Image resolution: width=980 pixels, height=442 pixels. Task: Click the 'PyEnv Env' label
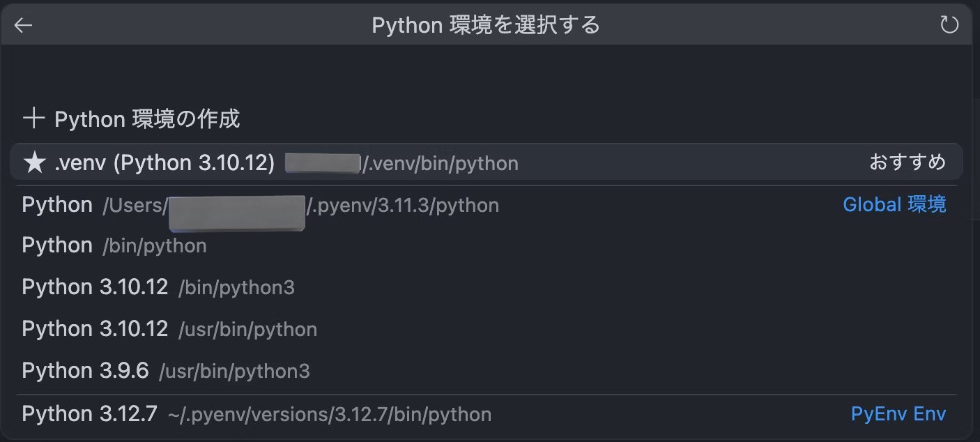tap(898, 414)
